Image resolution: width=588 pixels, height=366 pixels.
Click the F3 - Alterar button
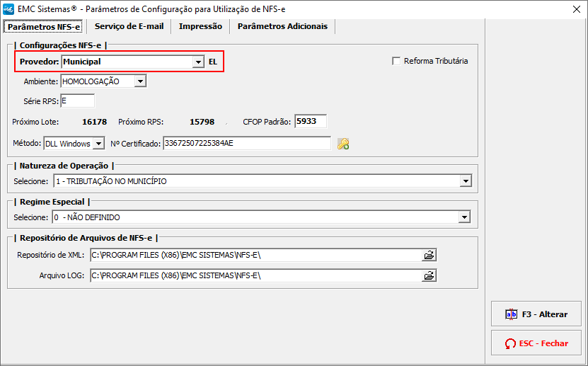[536, 314]
